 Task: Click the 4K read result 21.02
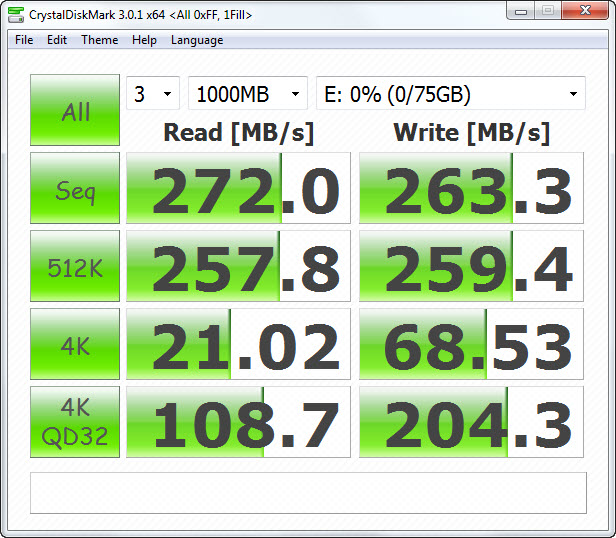coord(238,344)
